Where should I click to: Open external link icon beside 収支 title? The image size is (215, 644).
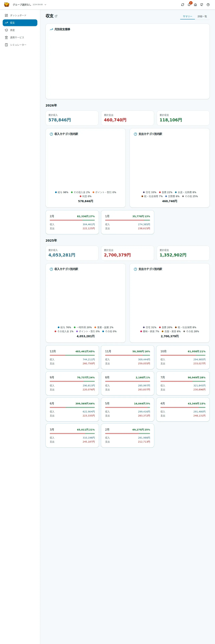tap(56, 16)
